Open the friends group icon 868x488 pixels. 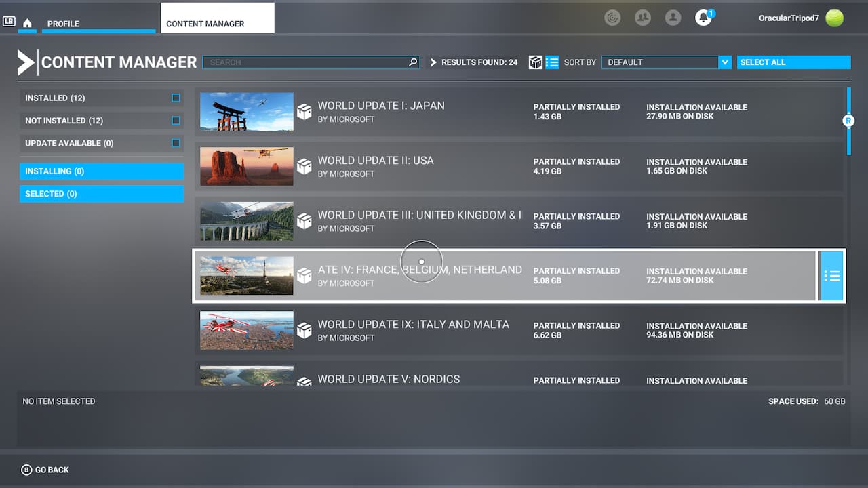643,18
